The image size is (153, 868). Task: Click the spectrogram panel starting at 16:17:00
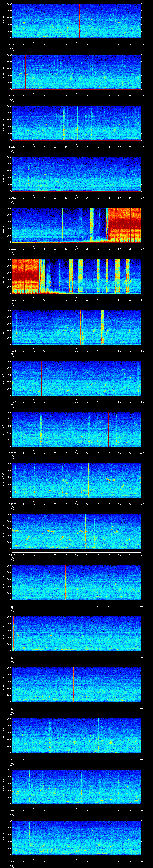tap(76, 838)
